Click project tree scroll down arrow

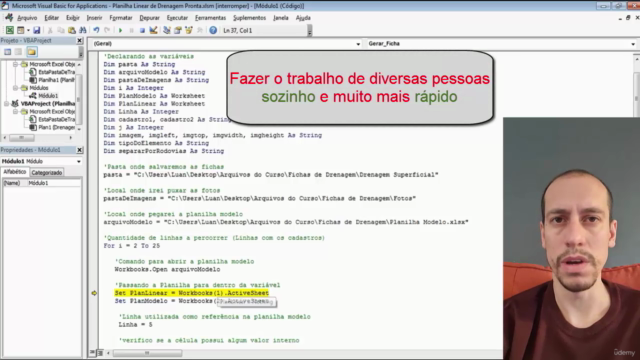click(79, 129)
